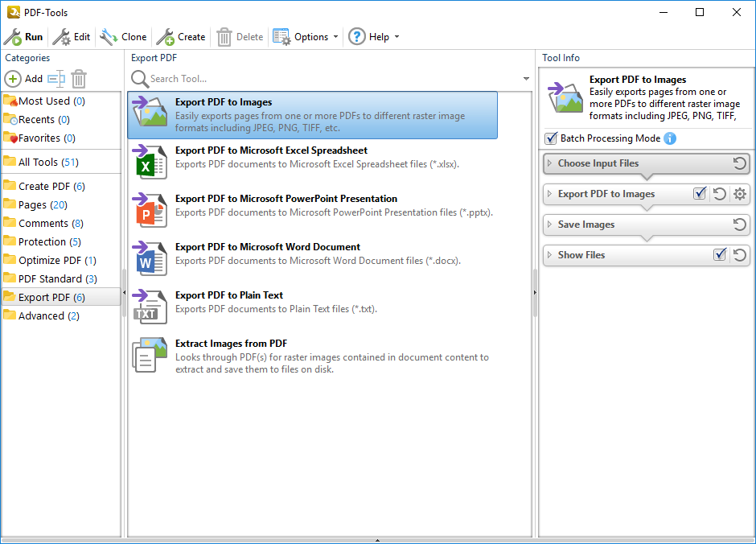Click the Create tool button

[181, 37]
